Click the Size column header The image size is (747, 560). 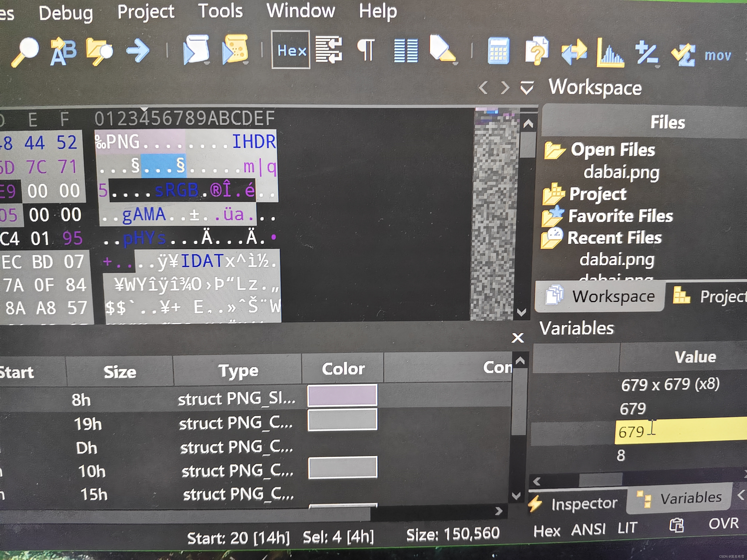[120, 372]
